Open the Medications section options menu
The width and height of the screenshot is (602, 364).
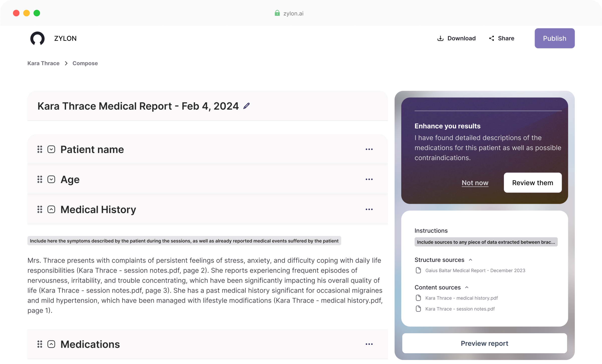[369, 344]
